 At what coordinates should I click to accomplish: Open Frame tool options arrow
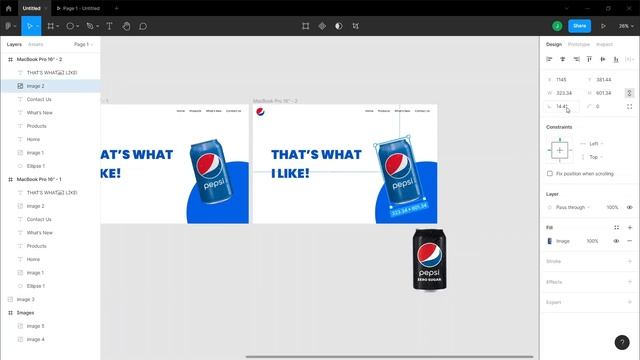click(x=58, y=27)
